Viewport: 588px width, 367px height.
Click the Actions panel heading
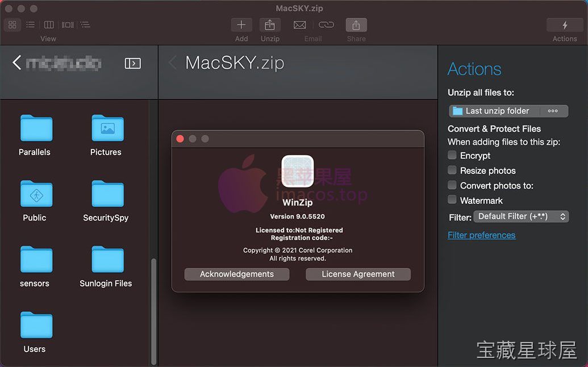pyautogui.click(x=474, y=69)
